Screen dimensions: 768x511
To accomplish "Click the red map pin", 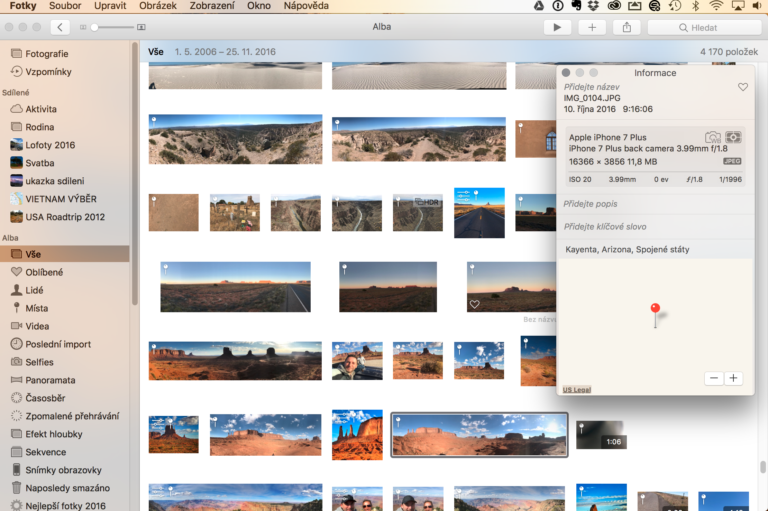I will [655, 311].
